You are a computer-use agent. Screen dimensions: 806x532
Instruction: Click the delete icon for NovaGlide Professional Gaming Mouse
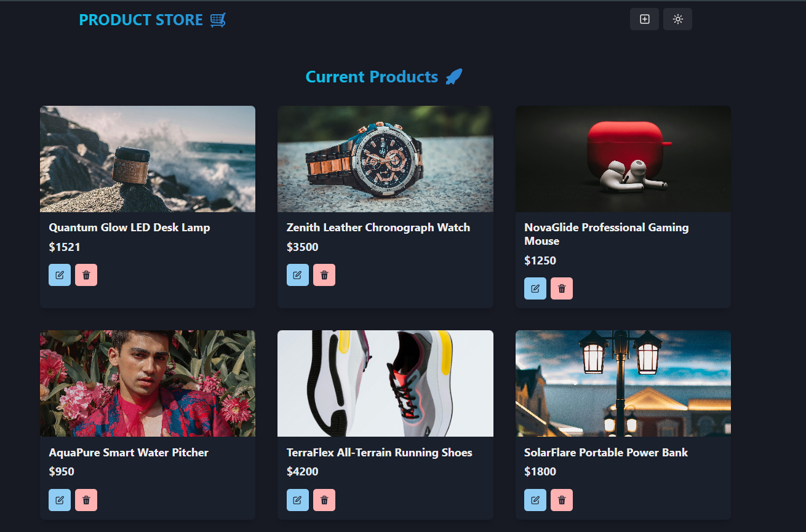click(x=561, y=288)
